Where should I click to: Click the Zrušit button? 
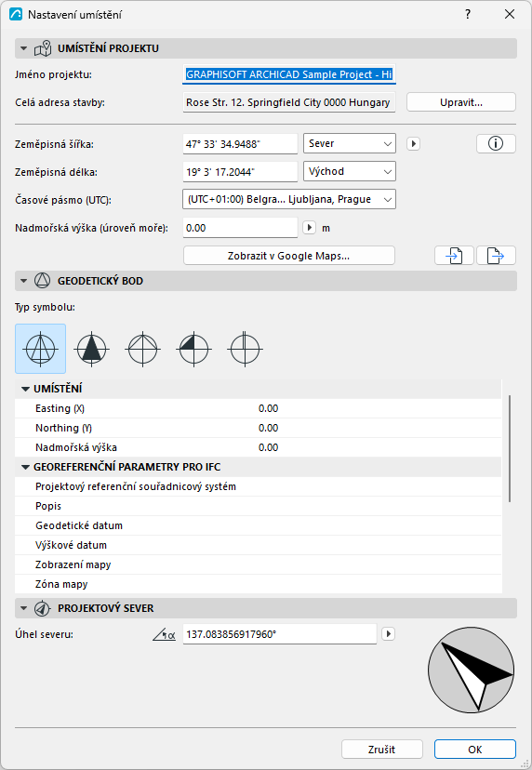[381, 750]
